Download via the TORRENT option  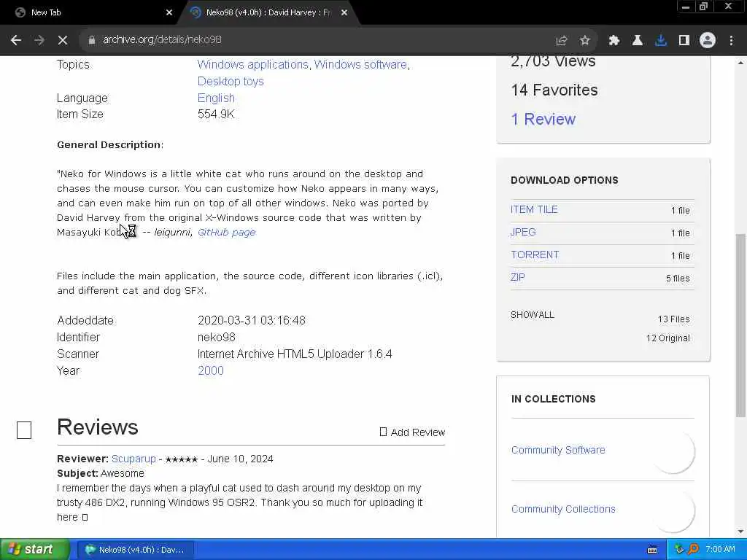[x=535, y=254]
